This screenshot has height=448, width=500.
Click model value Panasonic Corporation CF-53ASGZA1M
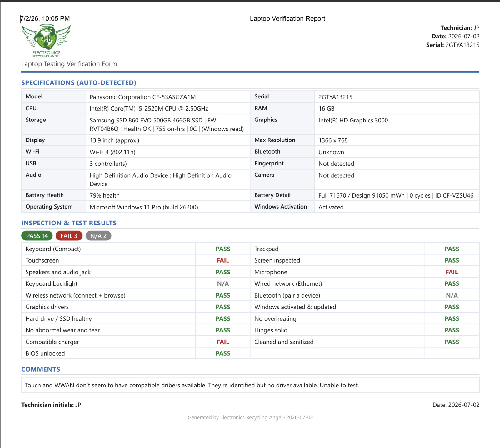pos(143,97)
